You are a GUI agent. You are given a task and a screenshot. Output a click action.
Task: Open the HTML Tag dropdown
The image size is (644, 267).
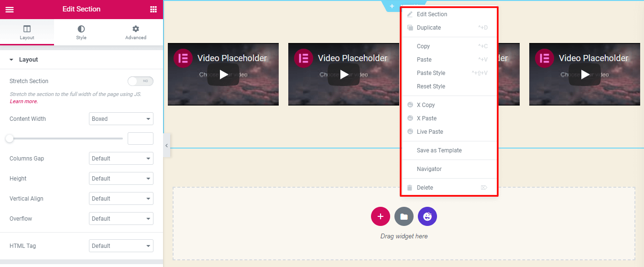pyautogui.click(x=121, y=246)
